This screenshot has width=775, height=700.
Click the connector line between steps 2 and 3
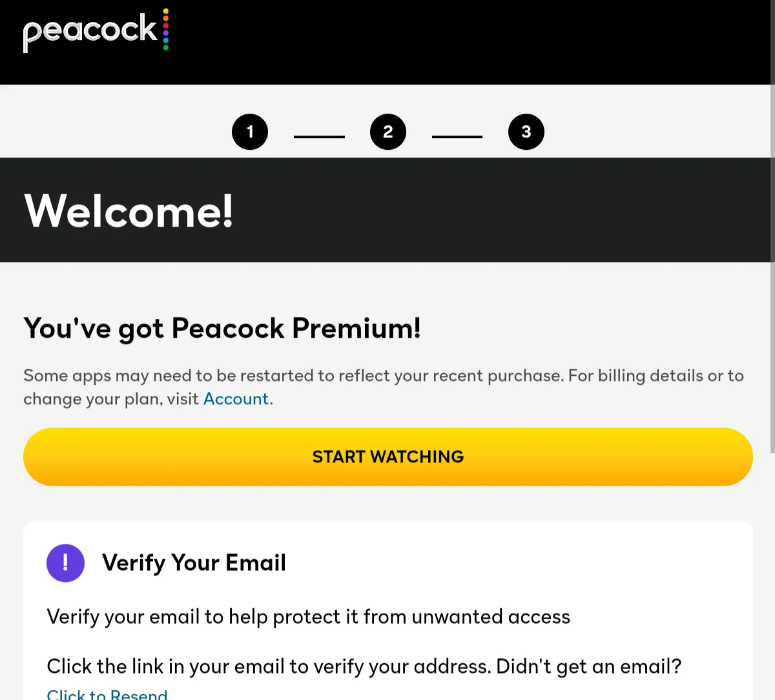point(457,137)
